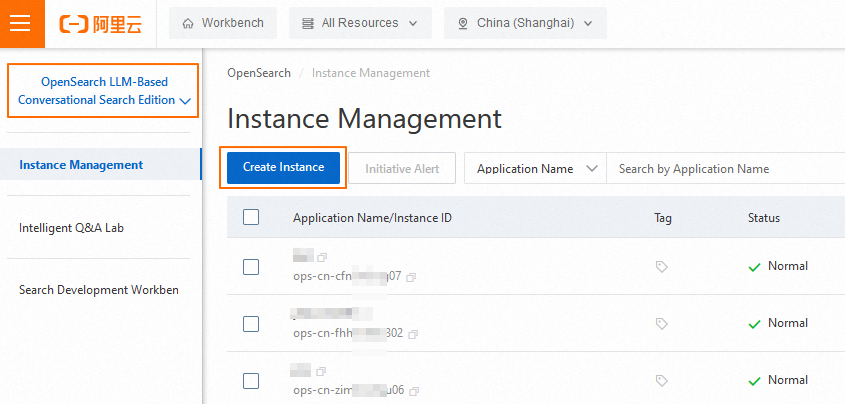Click the OpenSearch breadcrumb link
The width and height of the screenshot is (845, 404).
coord(259,73)
